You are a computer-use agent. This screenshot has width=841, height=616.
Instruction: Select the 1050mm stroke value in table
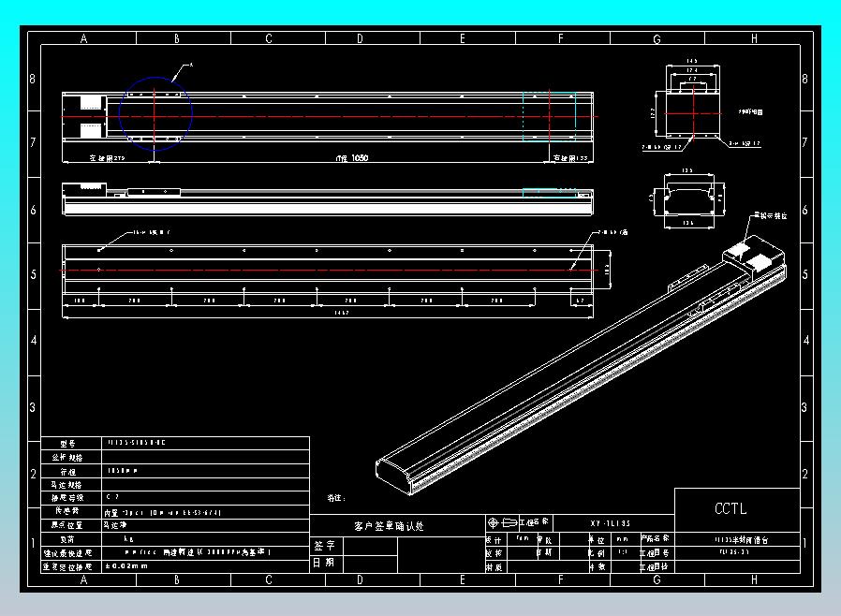123,471
